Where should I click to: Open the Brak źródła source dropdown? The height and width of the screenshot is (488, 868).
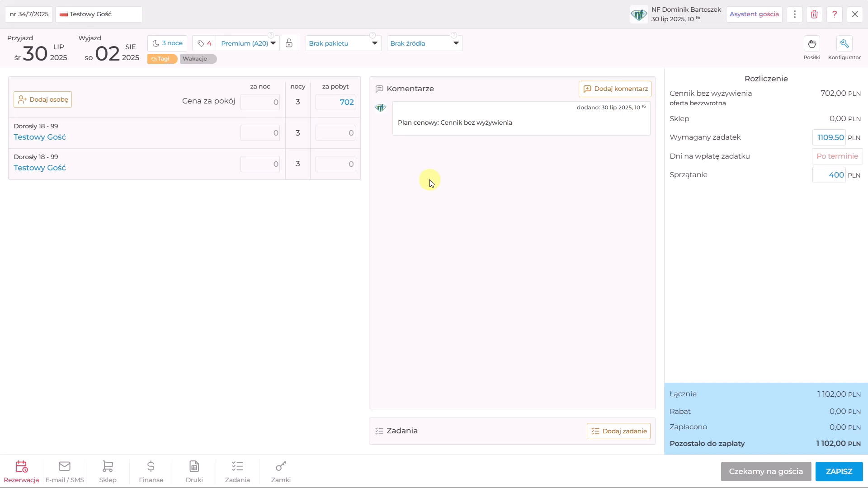425,43
